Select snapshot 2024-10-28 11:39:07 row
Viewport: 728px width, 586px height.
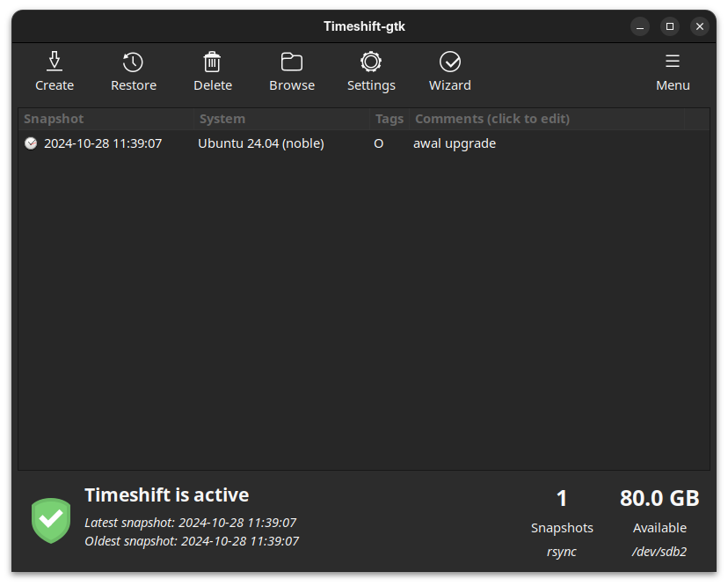coord(364,143)
